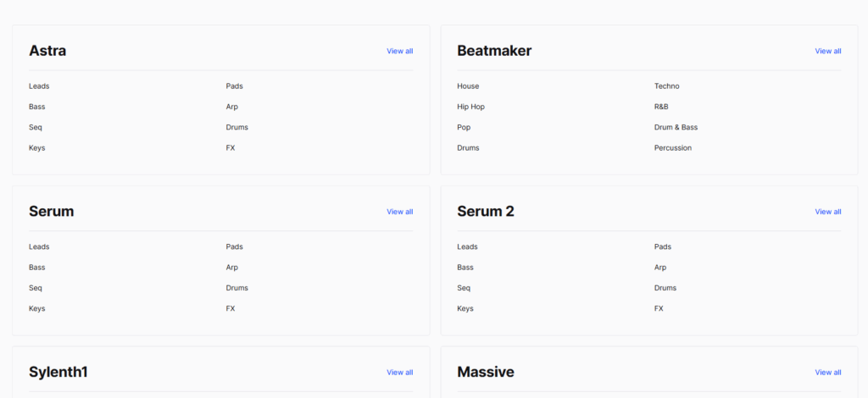Click the Serum 2 heading

pos(486,212)
